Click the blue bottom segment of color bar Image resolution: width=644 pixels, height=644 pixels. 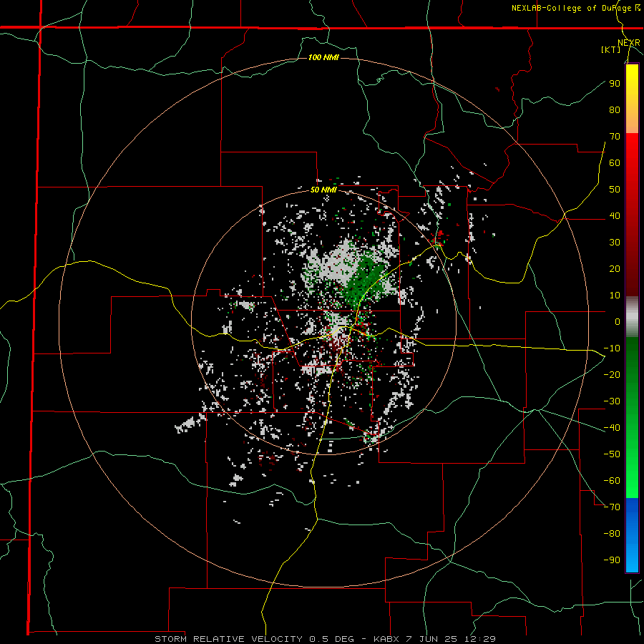click(x=632, y=535)
